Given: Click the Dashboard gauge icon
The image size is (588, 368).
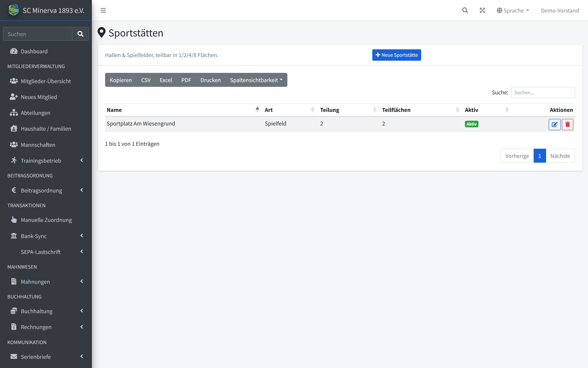Looking at the screenshot, I should 14,51.
